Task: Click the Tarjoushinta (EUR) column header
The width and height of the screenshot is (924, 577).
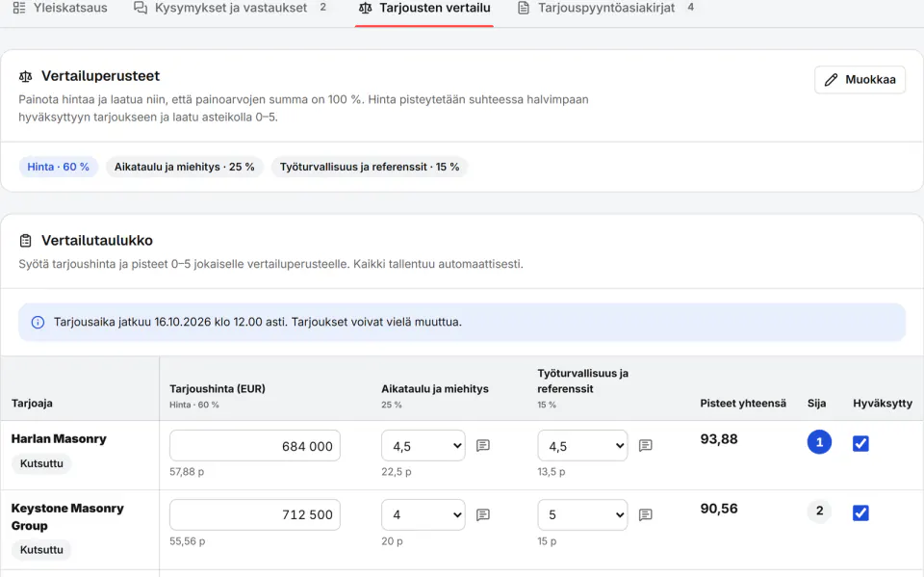Action: (x=218, y=389)
